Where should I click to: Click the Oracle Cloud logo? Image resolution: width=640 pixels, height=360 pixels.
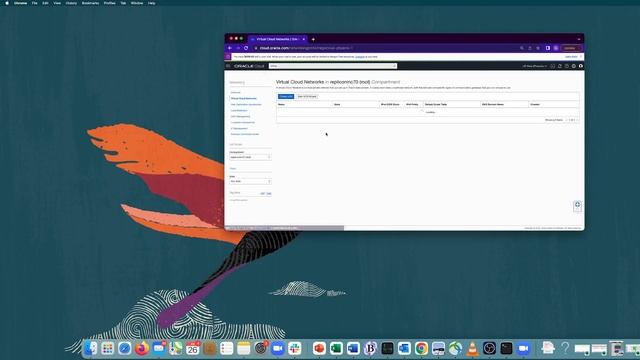pyautogui.click(x=249, y=66)
